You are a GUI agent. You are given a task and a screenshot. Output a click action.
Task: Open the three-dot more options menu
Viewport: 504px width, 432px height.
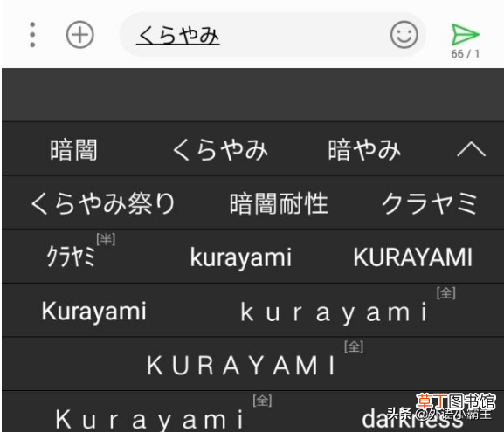tap(32, 35)
